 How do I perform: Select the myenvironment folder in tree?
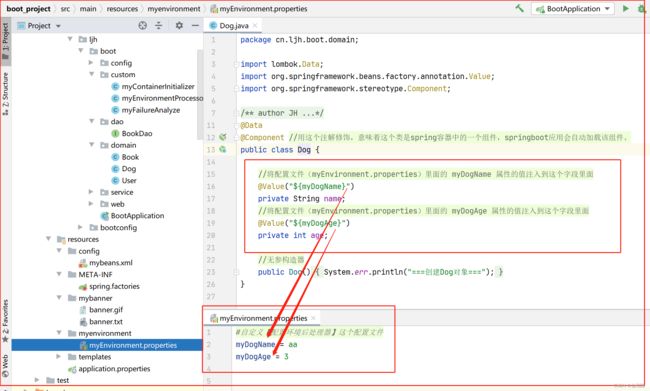(x=105, y=333)
